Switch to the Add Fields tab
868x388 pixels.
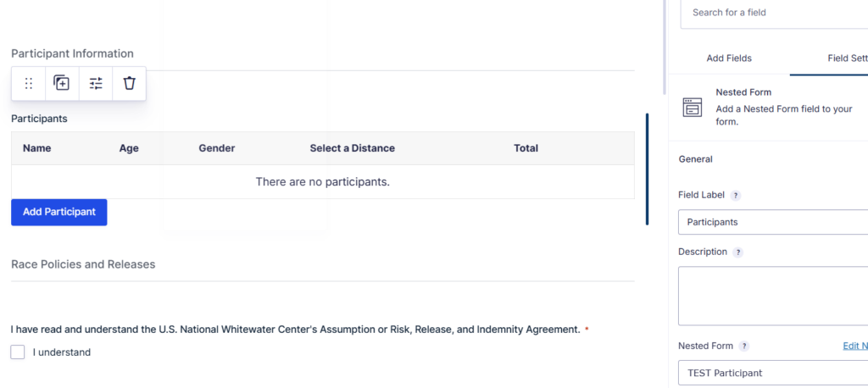(729, 58)
